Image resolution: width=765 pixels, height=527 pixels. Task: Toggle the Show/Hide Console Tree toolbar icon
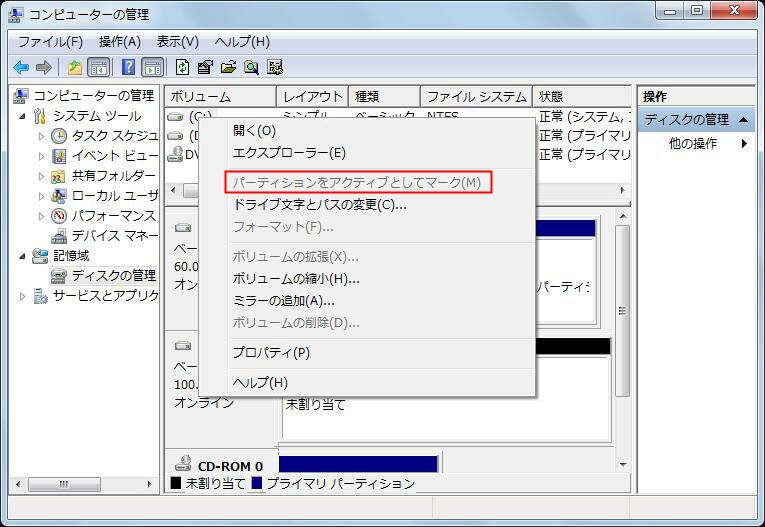click(x=99, y=67)
